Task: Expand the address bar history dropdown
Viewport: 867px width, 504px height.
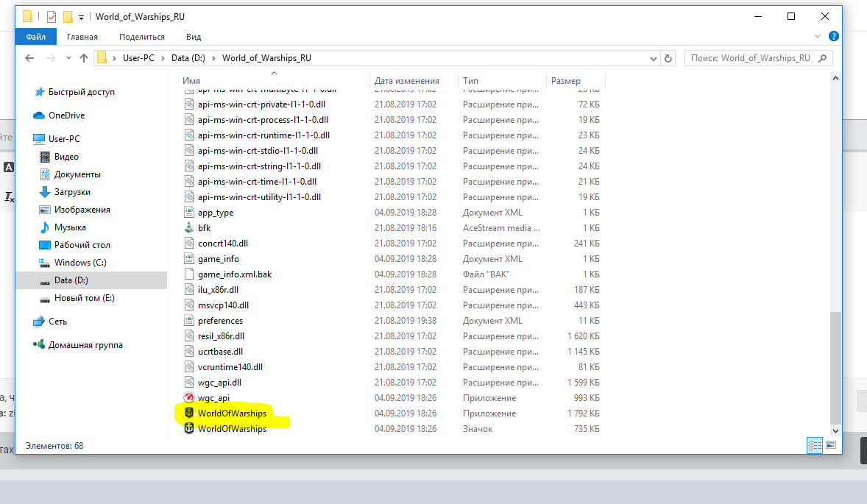Action: (x=653, y=58)
